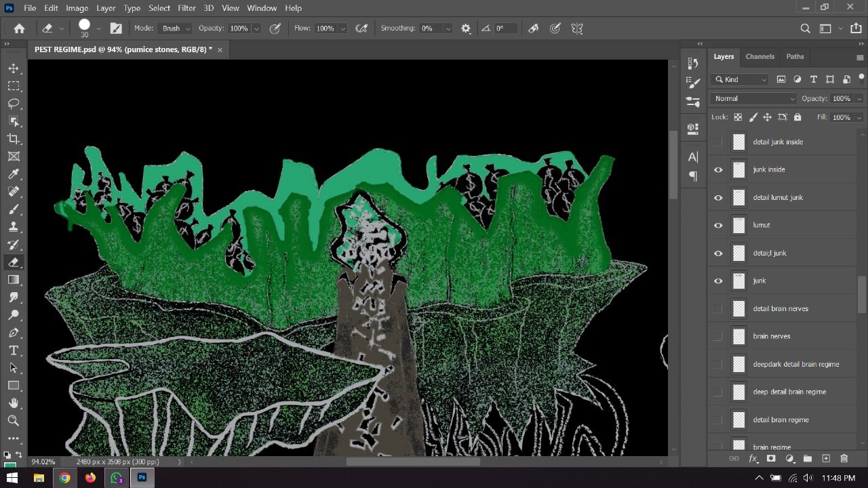868x488 pixels.
Task: Select the Brush tool in toolbar
Action: [x=14, y=209]
